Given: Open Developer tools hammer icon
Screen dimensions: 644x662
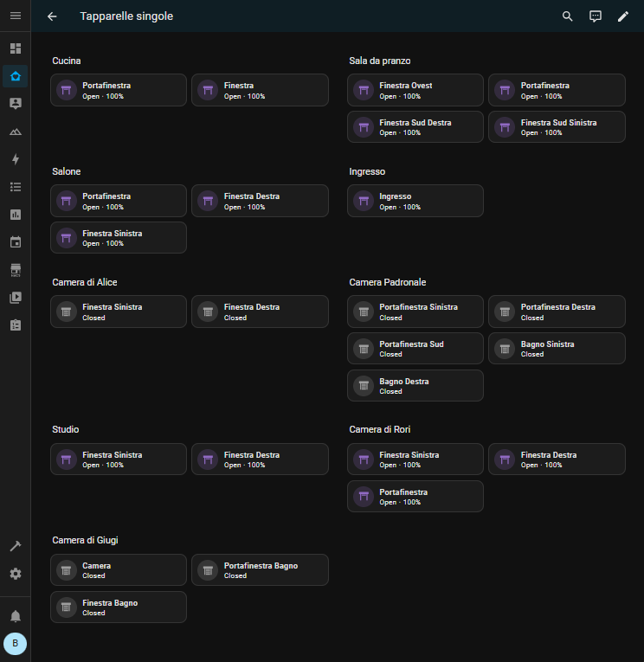Looking at the screenshot, I should click(x=15, y=546).
